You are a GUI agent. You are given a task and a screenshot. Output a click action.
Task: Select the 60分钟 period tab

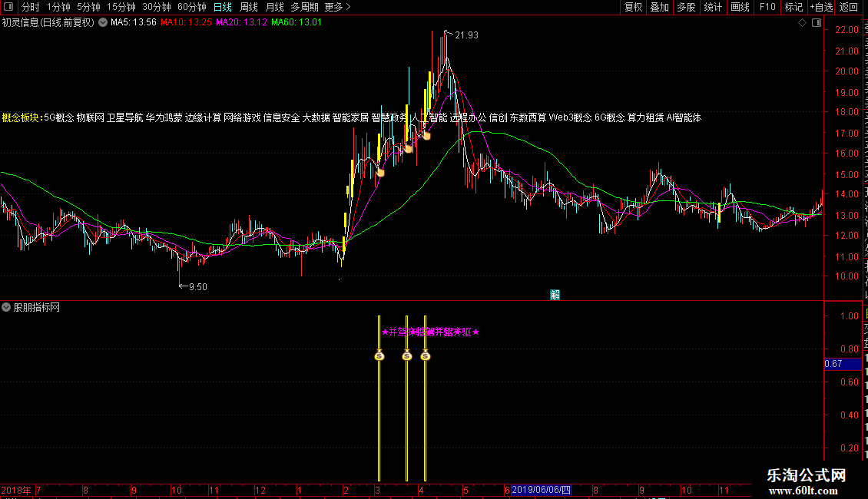click(x=192, y=7)
